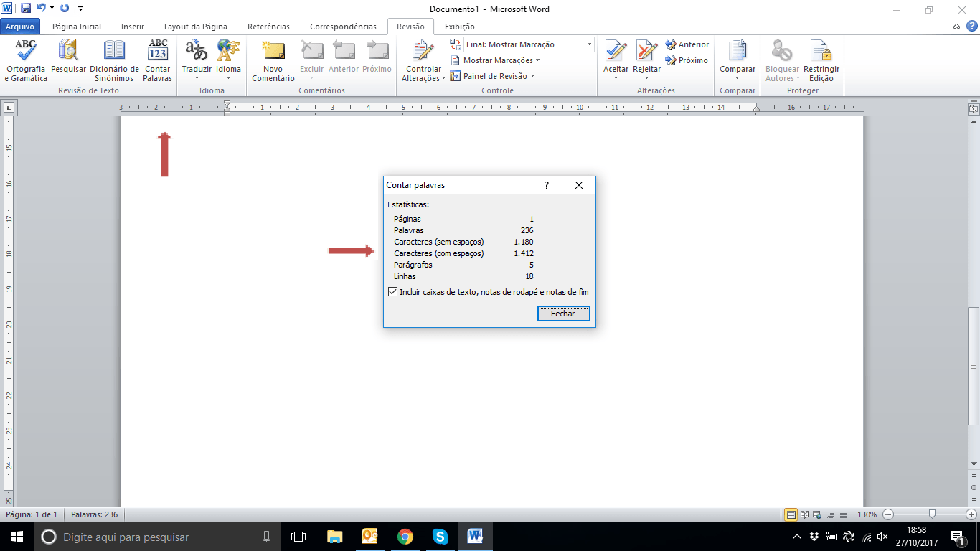Open the Painel de Revisão dropdown arrow
Image resolution: width=980 pixels, height=551 pixels.
coord(532,76)
